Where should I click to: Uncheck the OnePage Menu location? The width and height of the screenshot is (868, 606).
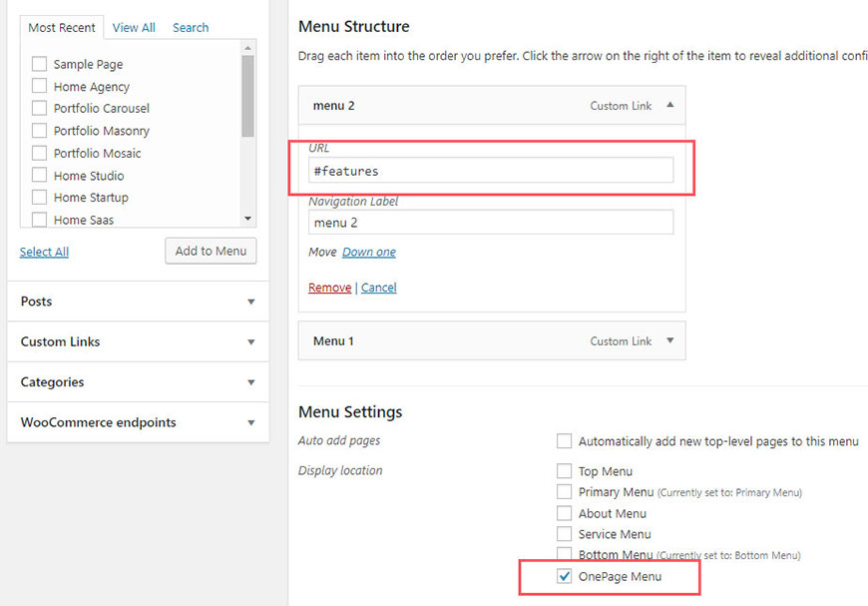click(564, 576)
